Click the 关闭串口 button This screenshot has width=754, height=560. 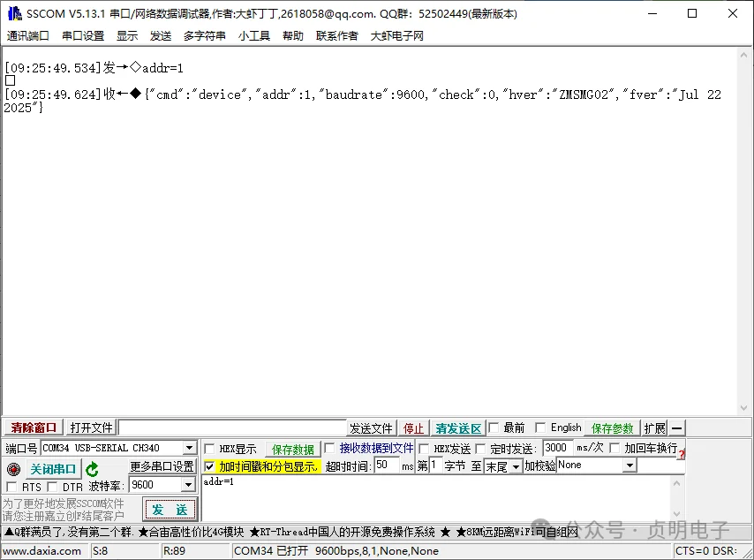point(53,469)
